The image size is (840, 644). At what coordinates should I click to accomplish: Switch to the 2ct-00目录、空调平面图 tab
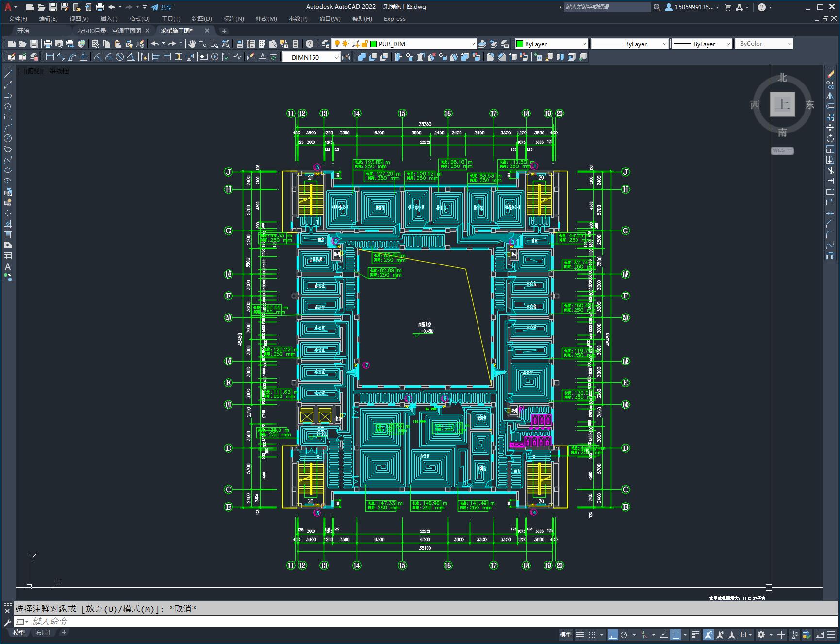click(109, 31)
